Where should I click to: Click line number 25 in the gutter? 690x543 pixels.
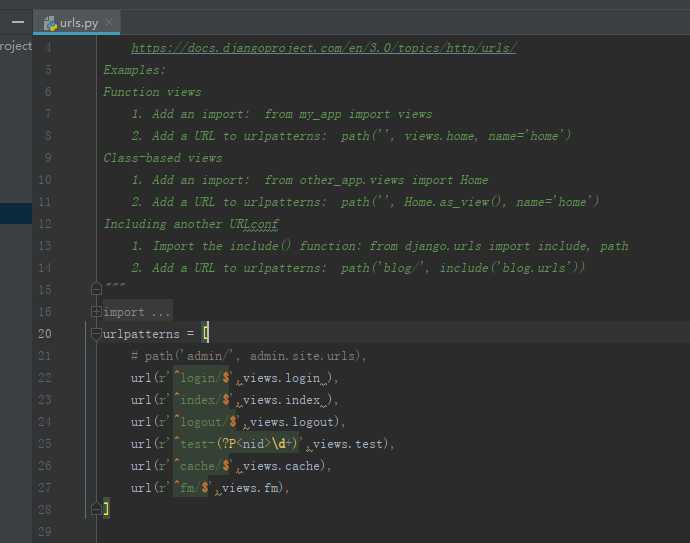point(44,444)
